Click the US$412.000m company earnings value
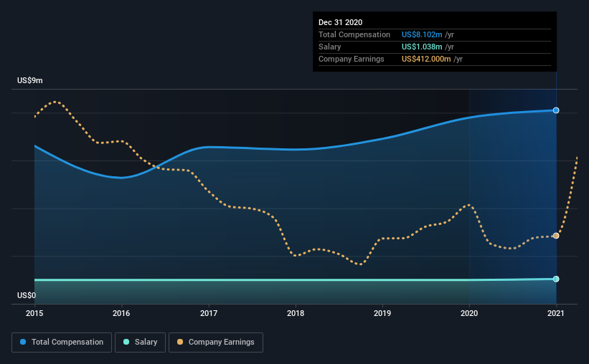The image size is (589, 364). 426,59
